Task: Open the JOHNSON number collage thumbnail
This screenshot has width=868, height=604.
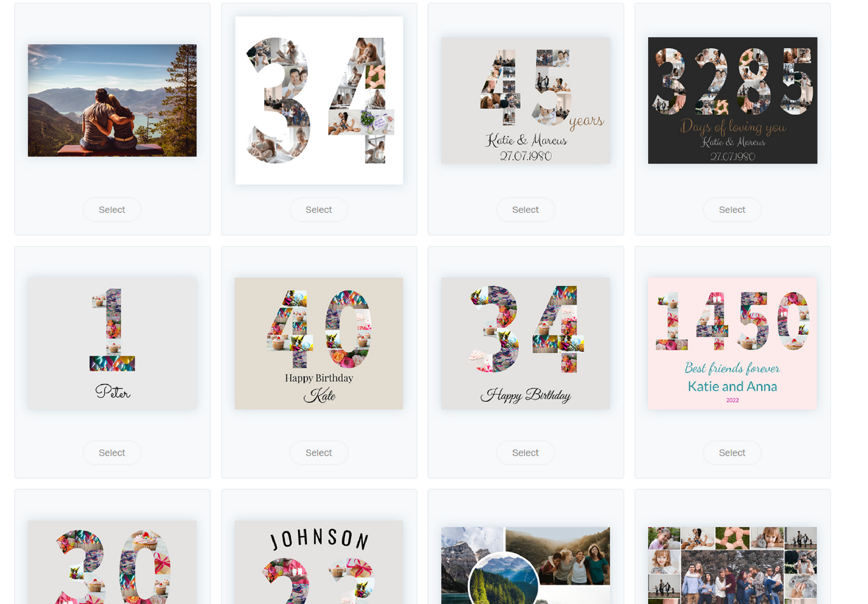Action: (319, 563)
